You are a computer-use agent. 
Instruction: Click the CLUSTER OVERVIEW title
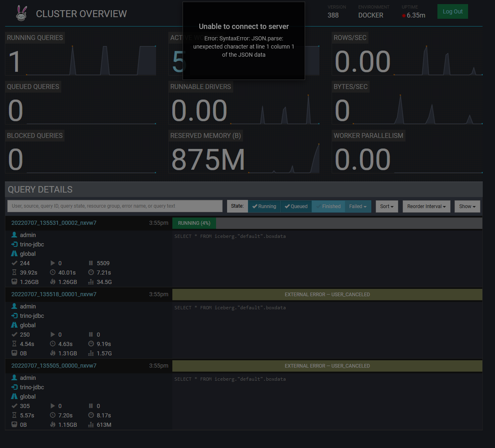81,14
